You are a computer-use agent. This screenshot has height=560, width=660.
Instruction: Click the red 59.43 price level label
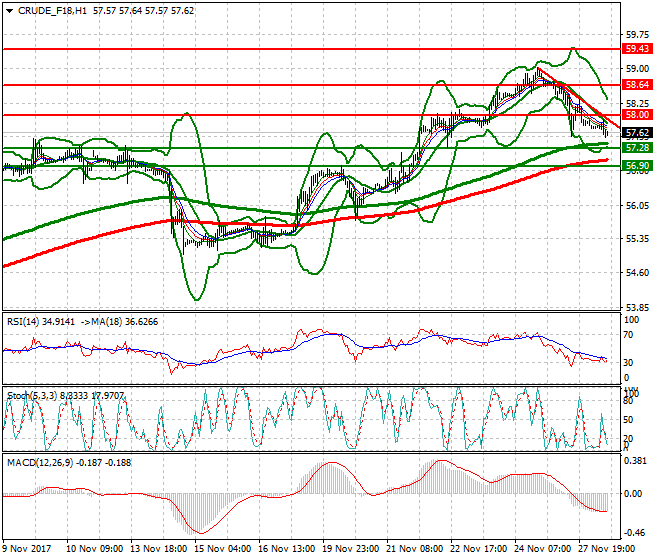(x=637, y=49)
